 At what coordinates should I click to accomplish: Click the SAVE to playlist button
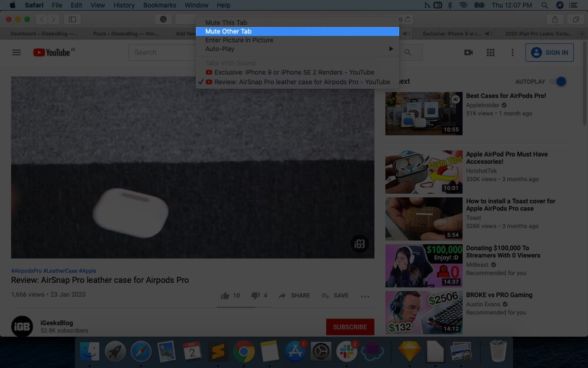(335, 296)
